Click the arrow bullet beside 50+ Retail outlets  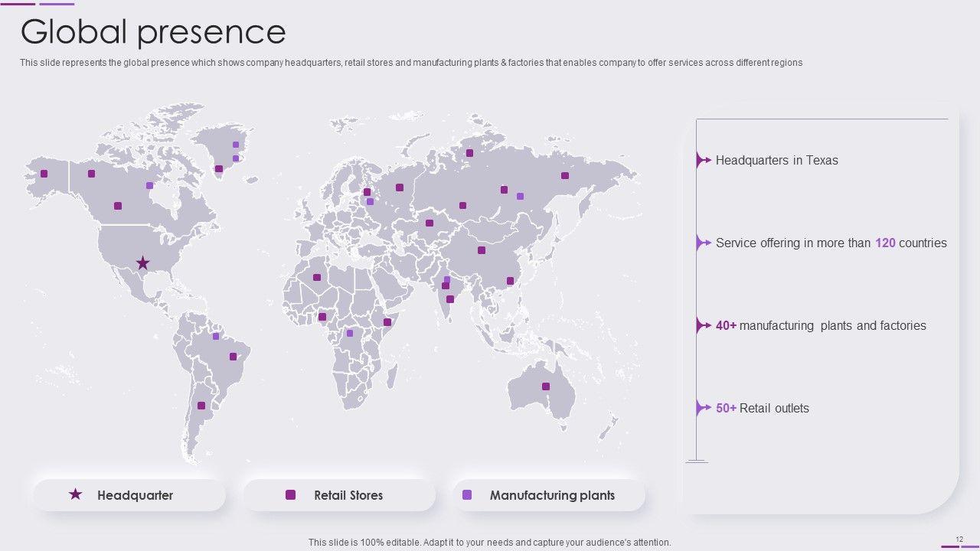click(x=703, y=408)
